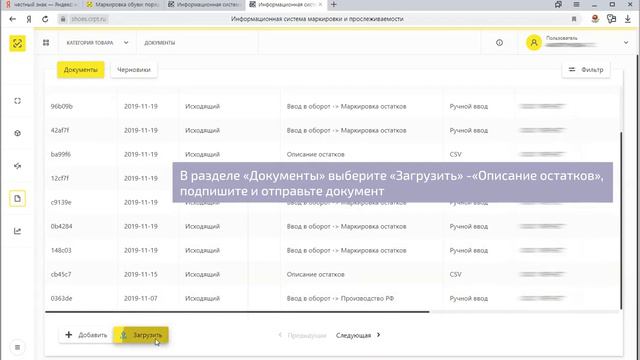Reload the page with refresh icon
Image resolution: width=640 pixels, height=360 pixels.
click(x=45, y=19)
